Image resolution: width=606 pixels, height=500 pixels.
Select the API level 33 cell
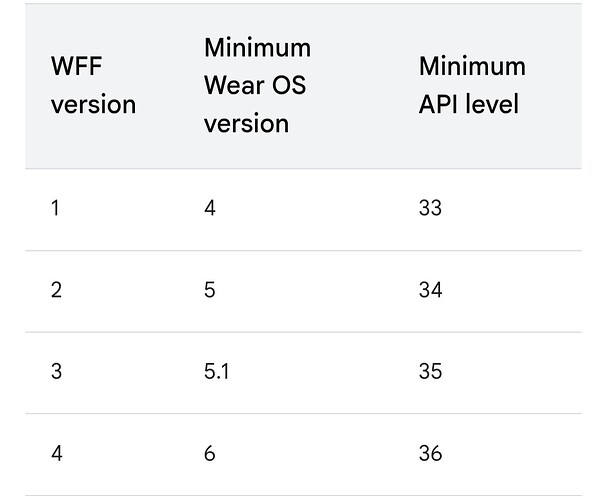point(430,209)
